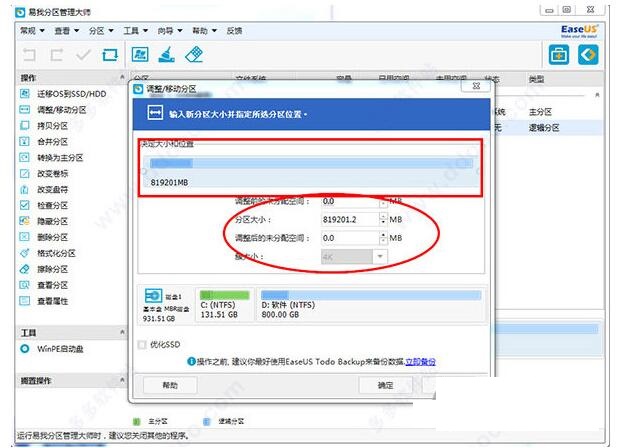Open the 查看 menu
This screenshot has width=628, height=448.
click(66, 30)
